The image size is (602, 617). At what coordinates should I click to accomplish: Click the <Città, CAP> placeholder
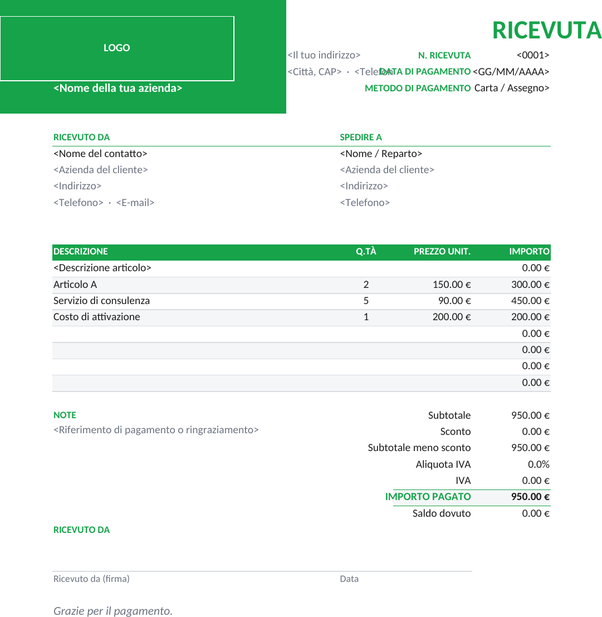click(x=314, y=72)
